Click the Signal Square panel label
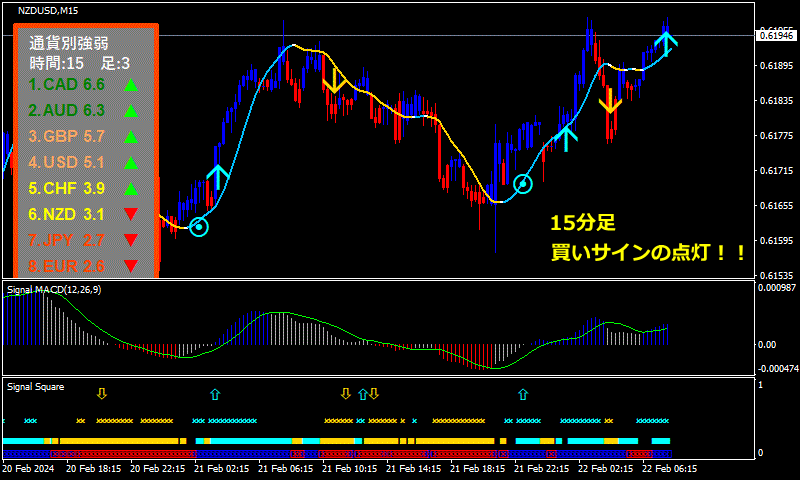 (36, 386)
